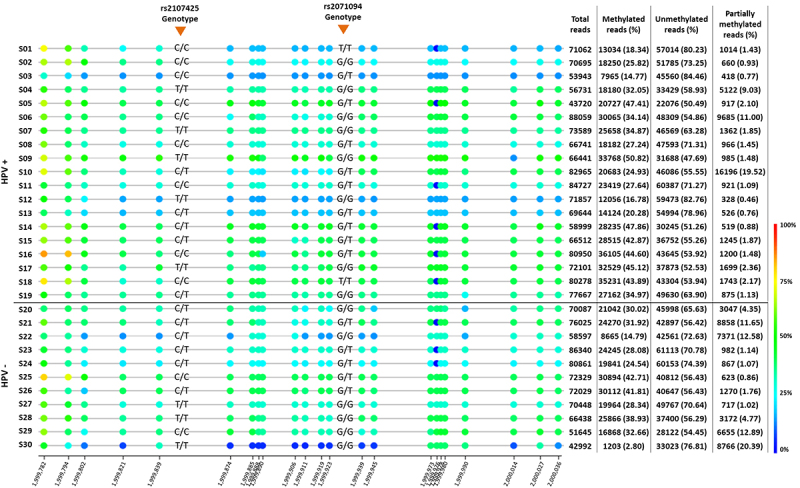Click the 1,959,782 position axis label
800x488 pixels.
coord(37,470)
